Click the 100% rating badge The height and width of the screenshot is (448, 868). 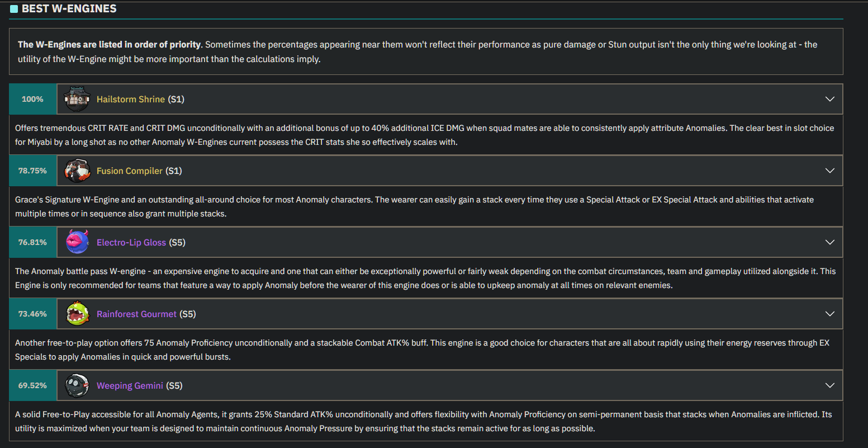(x=33, y=99)
